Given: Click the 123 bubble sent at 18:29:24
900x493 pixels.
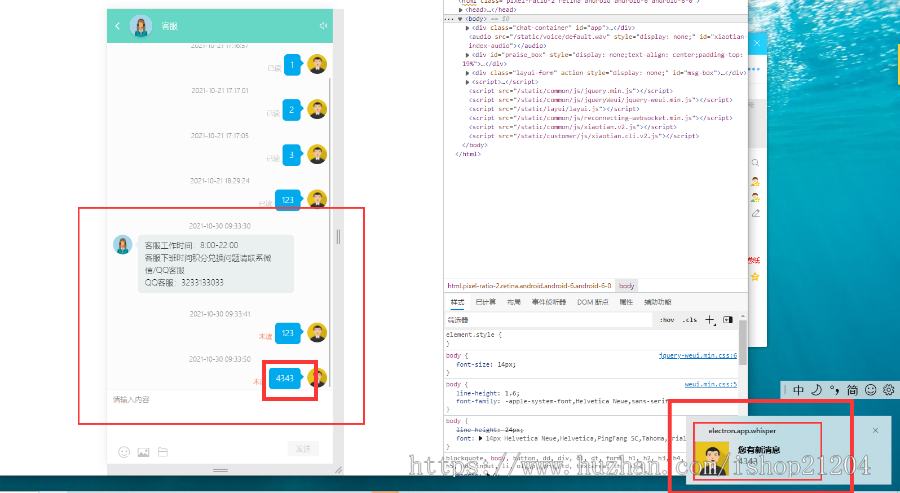Looking at the screenshot, I should pyautogui.click(x=288, y=200).
